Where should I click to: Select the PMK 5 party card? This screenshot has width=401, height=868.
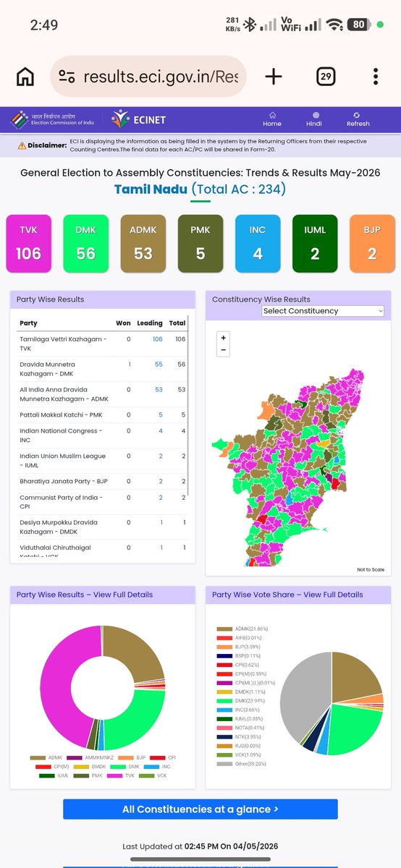[x=200, y=243]
